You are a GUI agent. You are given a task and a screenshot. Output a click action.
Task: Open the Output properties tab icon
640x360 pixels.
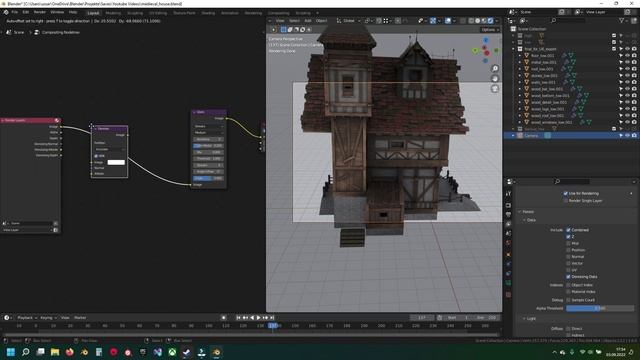point(508,215)
